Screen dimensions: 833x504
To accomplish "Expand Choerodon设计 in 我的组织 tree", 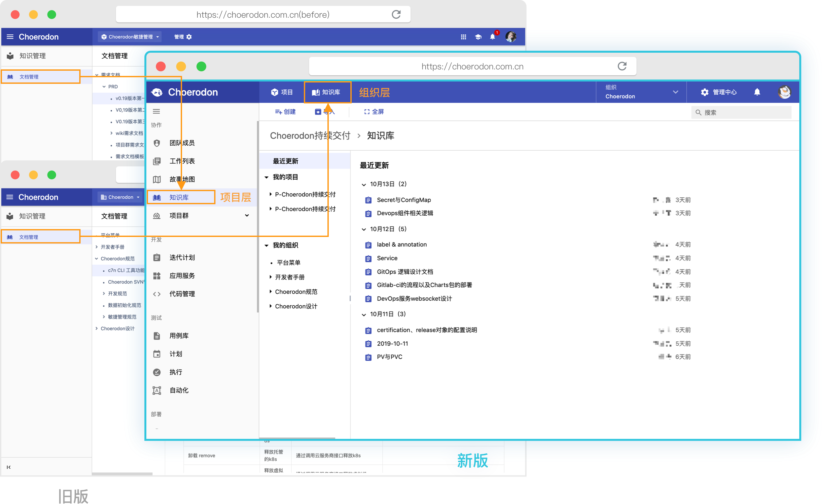I will point(270,306).
